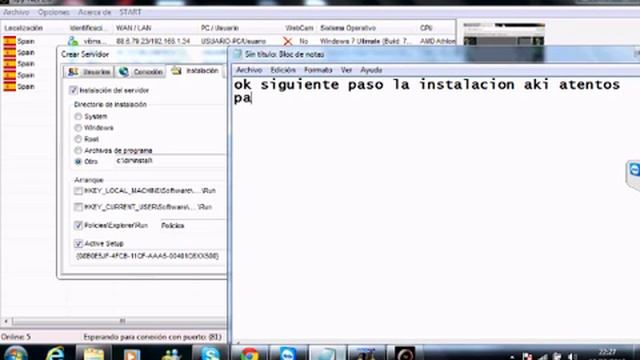
Task: Toggle the Policies\Explorer\Run checkbox
Action: coord(78,225)
